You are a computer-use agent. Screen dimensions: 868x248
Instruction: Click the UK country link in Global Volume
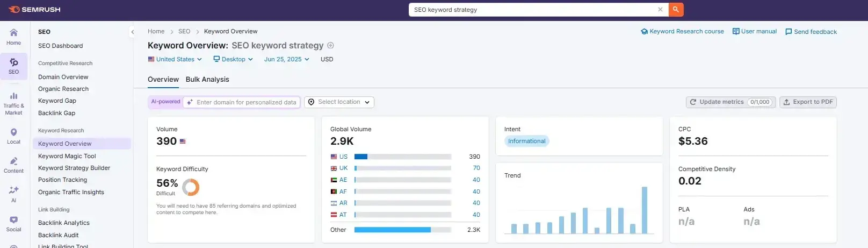(343, 168)
